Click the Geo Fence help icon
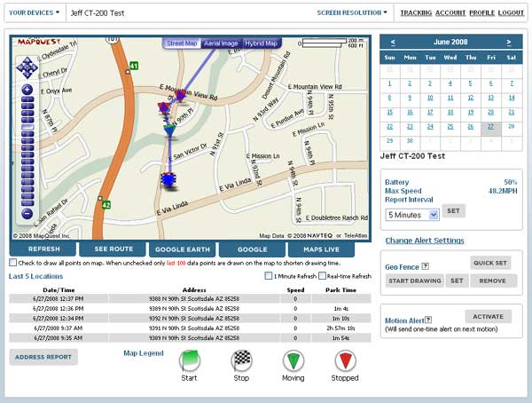The image size is (532, 403). (x=427, y=265)
